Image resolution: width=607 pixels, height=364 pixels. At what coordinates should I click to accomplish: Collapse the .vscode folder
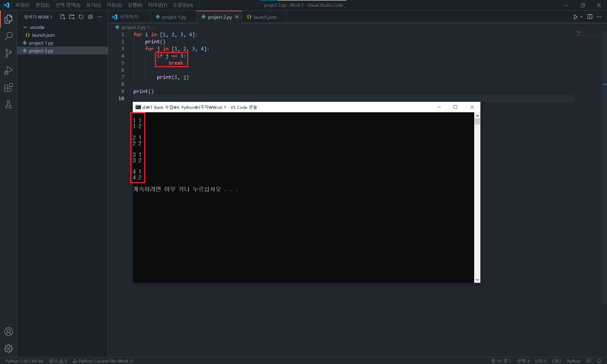point(25,27)
